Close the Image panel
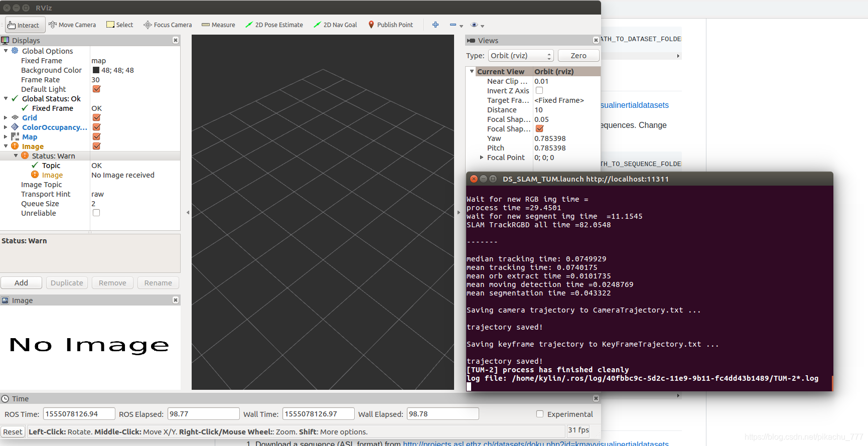The image size is (868, 446). [176, 300]
